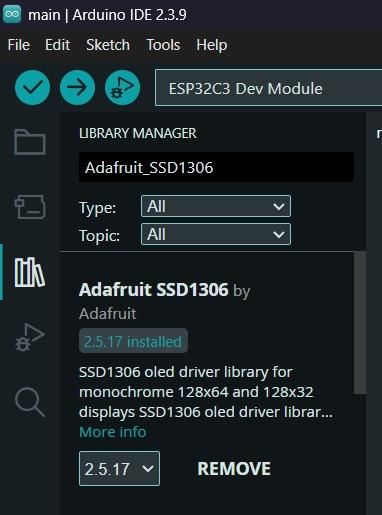Viewport: 382px width, 515px height.
Task: Open the 2.5.17 version dropdown
Action: 119,468
